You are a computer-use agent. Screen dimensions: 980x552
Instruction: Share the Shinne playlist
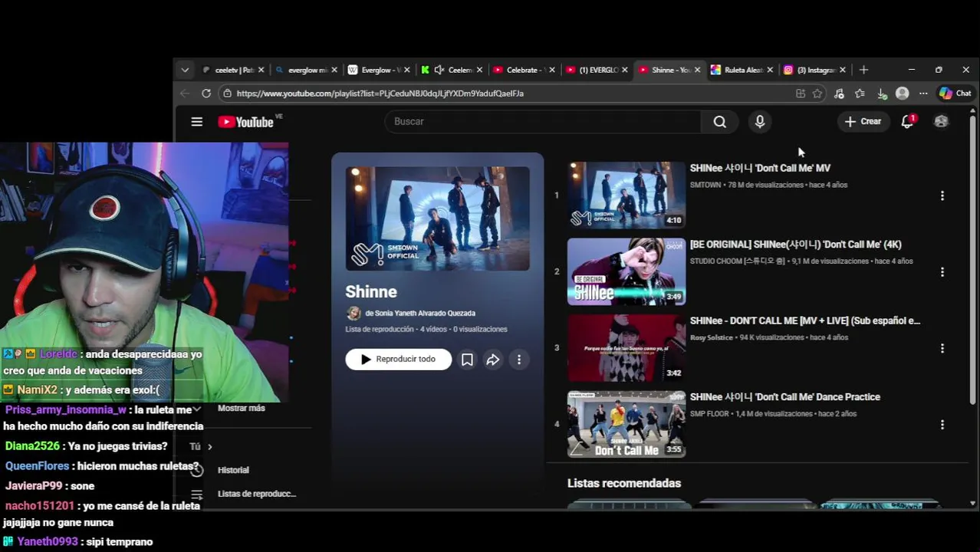(493, 359)
